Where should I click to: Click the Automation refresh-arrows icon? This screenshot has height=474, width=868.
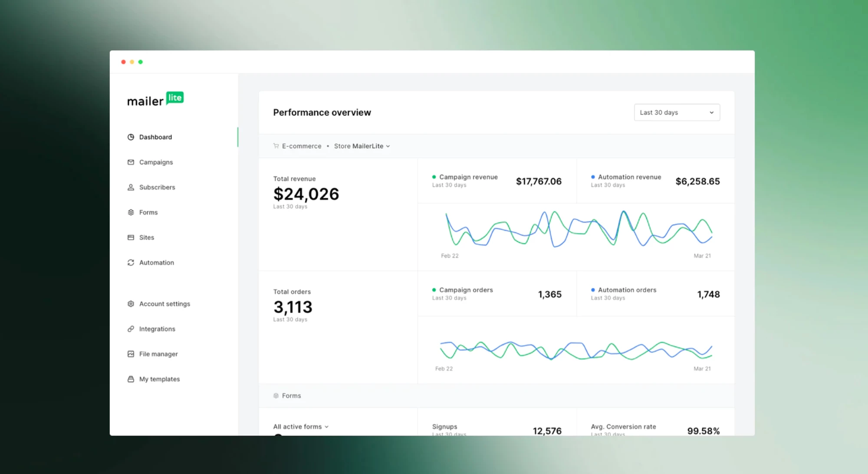click(131, 263)
